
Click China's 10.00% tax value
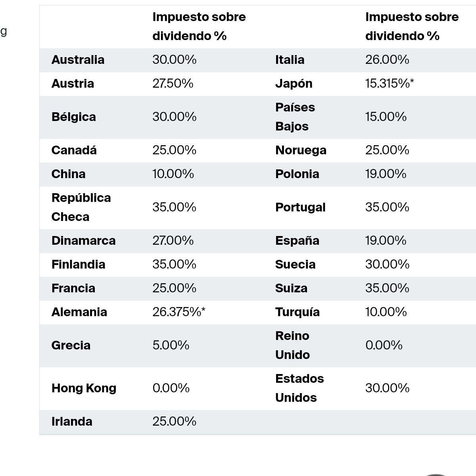click(173, 174)
